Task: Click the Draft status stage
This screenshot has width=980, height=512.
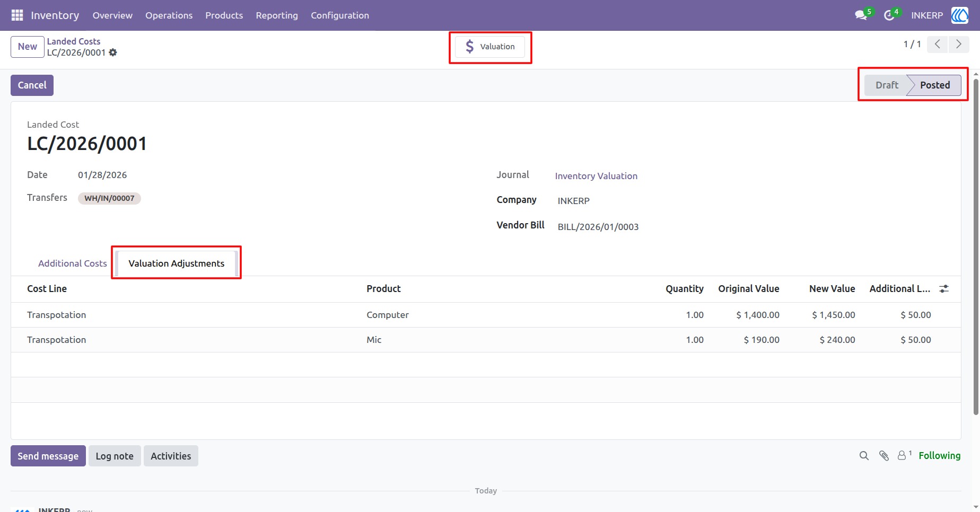Action: pos(887,85)
